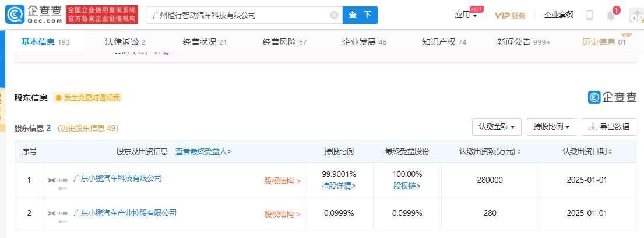644x238 pixels.
Task: Click the 股权链 link
Action: tap(407, 186)
